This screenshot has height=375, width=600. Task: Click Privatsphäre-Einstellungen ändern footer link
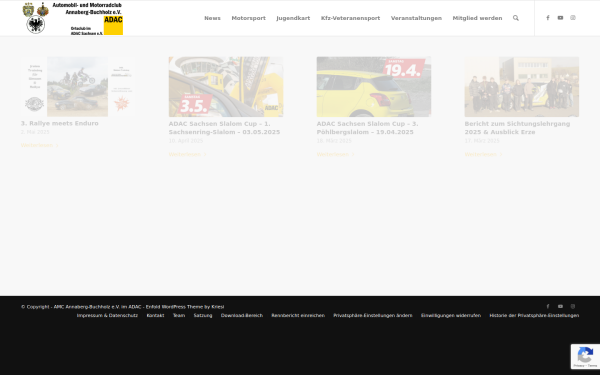point(373,315)
